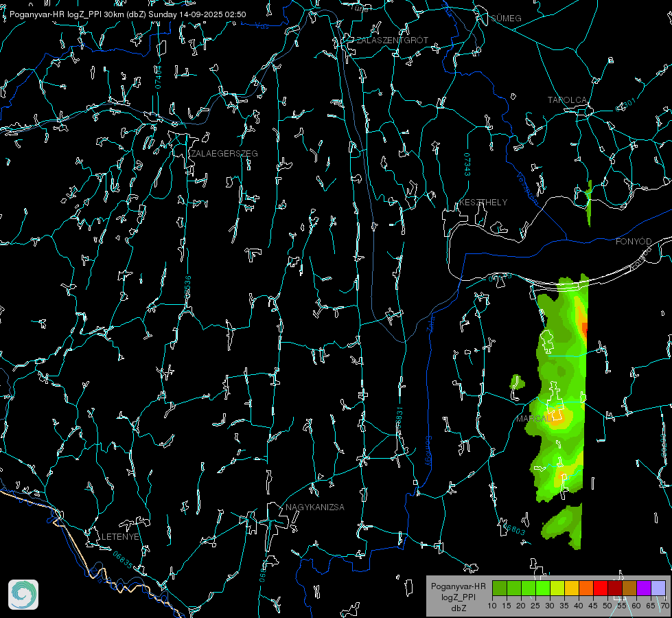Viewport: 672px width, 618px height.
Task: Pick the green 15–20 dBZ legend swatch
Action: pyautogui.click(x=514, y=588)
